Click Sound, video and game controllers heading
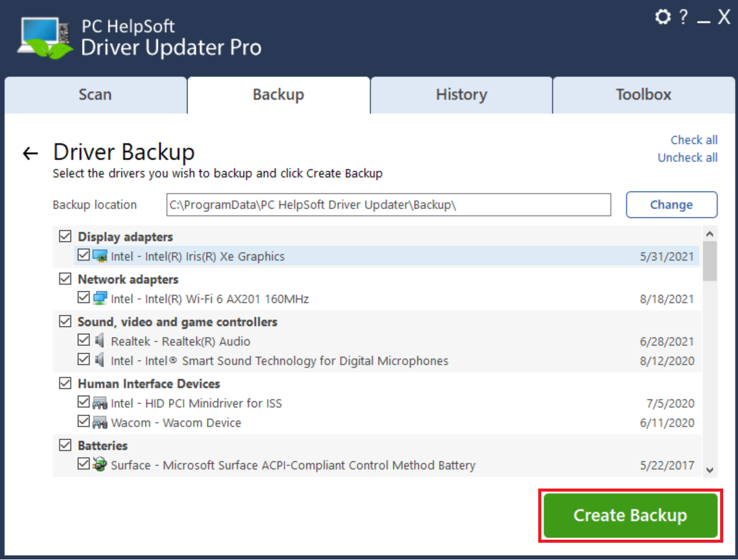This screenshot has width=738, height=560. click(x=178, y=322)
